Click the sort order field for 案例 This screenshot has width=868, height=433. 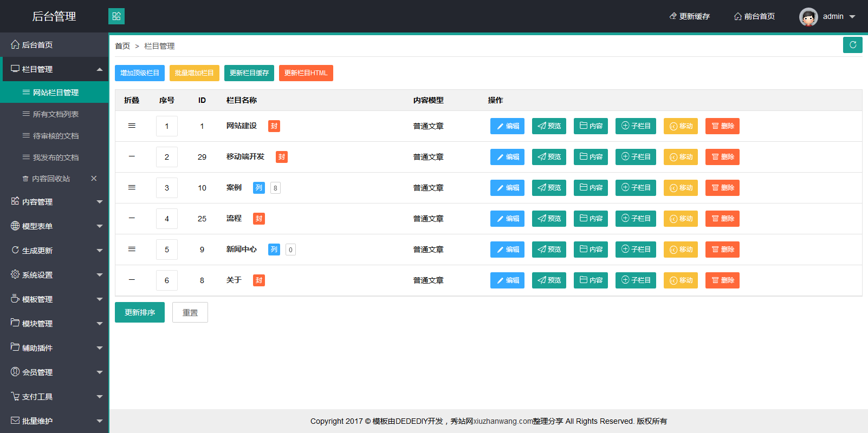(x=167, y=188)
